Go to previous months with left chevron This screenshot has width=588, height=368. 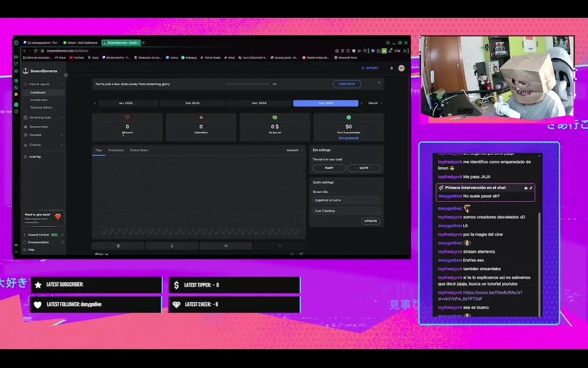[95, 103]
